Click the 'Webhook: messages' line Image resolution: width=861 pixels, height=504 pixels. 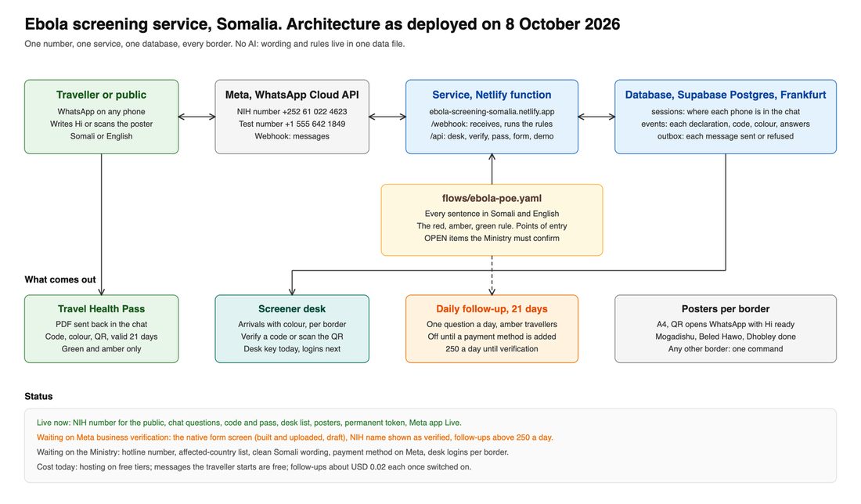292,136
